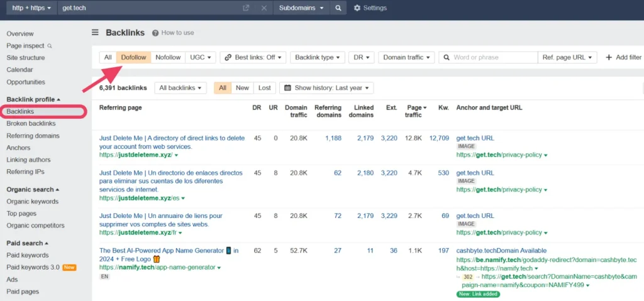Open Broken backlinks in the sidebar
This screenshot has height=301, width=644.
click(31, 123)
